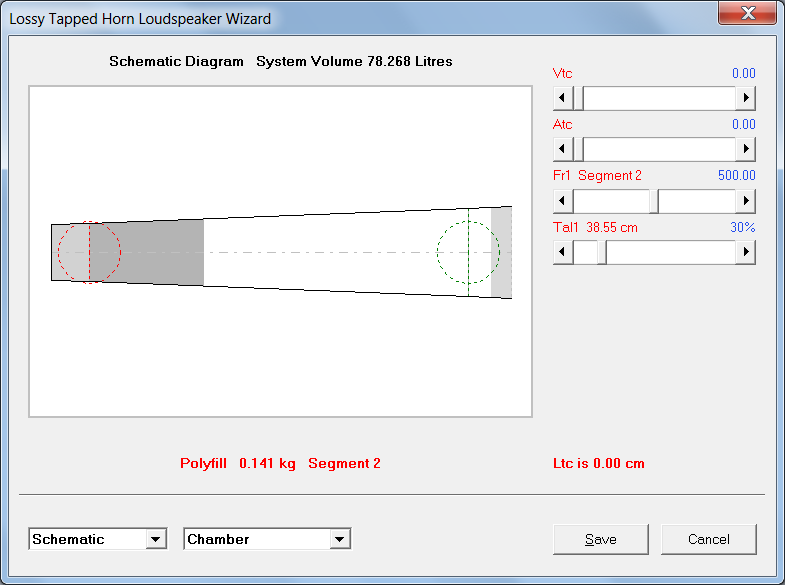The image size is (785, 585).
Task: Click the Fr1 Segment 2 slider thumb
Action: click(654, 201)
